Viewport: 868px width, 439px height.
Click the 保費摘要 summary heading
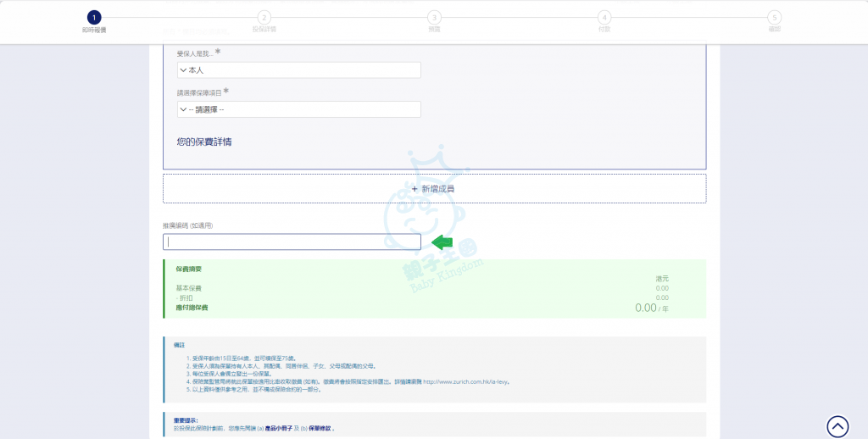coord(188,269)
